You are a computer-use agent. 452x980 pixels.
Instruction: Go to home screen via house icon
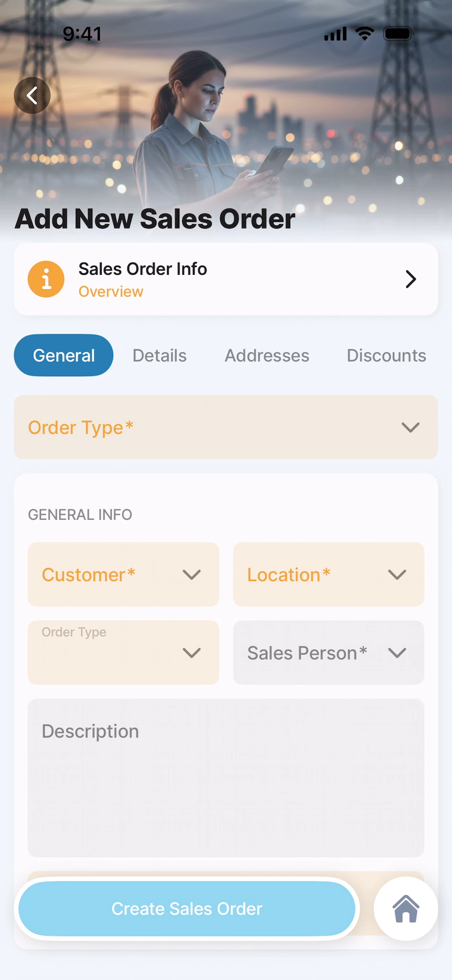pyautogui.click(x=405, y=909)
